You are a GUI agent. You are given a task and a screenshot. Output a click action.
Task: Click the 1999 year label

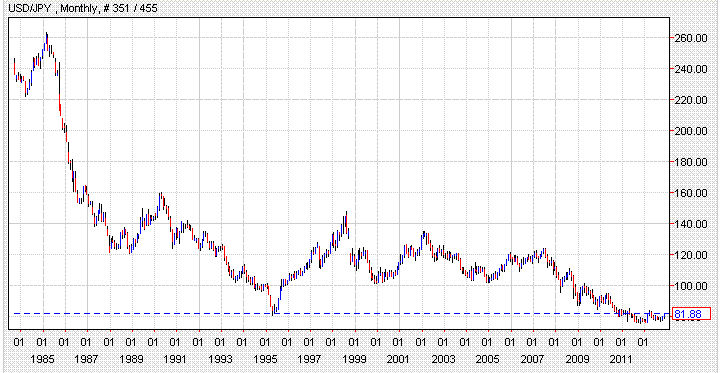point(353,359)
